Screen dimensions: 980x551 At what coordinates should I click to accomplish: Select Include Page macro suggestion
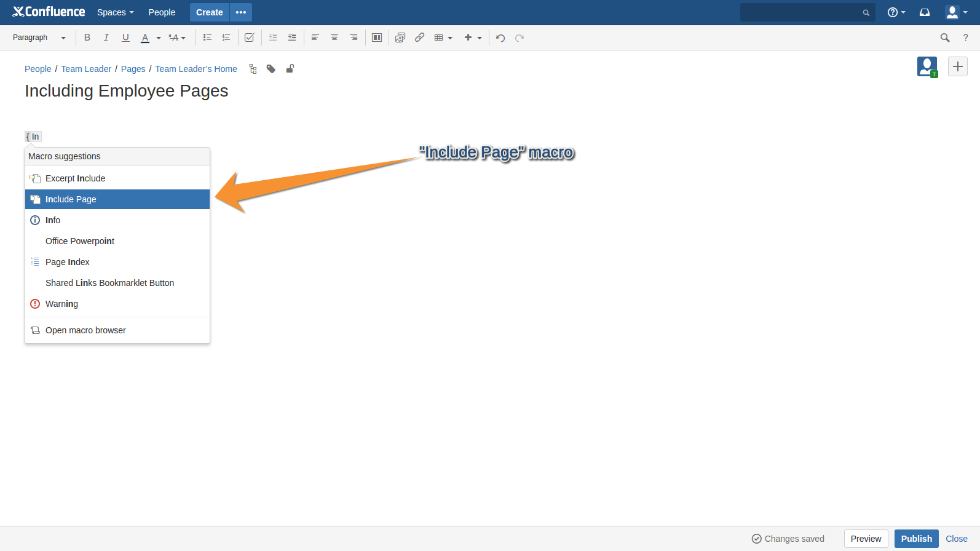tap(117, 199)
